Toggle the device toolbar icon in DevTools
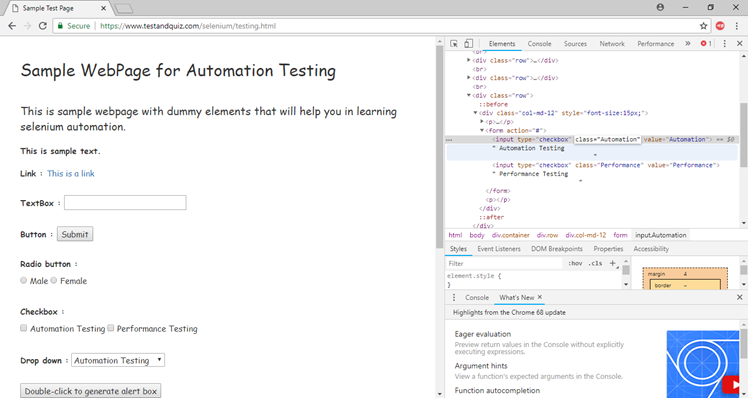 (468, 43)
